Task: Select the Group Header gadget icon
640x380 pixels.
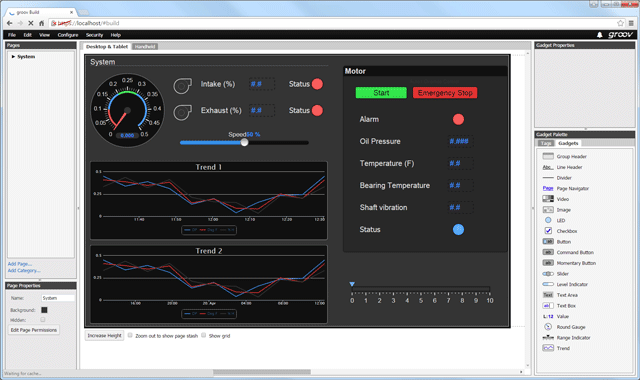Action: (x=548, y=156)
